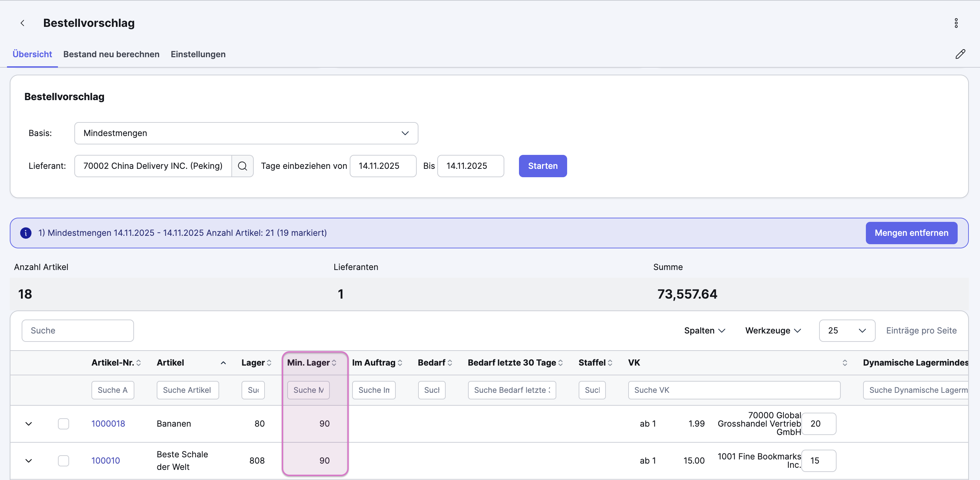Image resolution: width=980 pixels, height=480 pixels.
Task: Open the three-dot options menu
Action: (956, 23)
